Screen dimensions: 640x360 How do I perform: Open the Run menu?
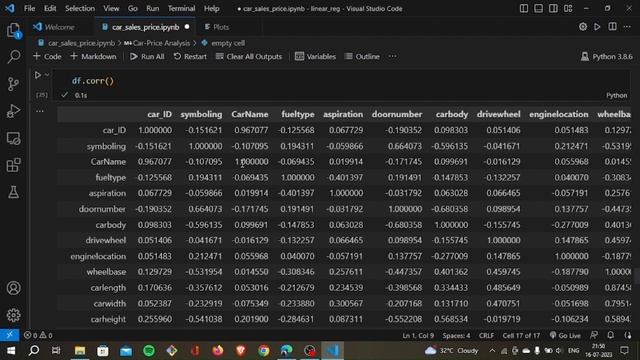(x=153, y=8)
